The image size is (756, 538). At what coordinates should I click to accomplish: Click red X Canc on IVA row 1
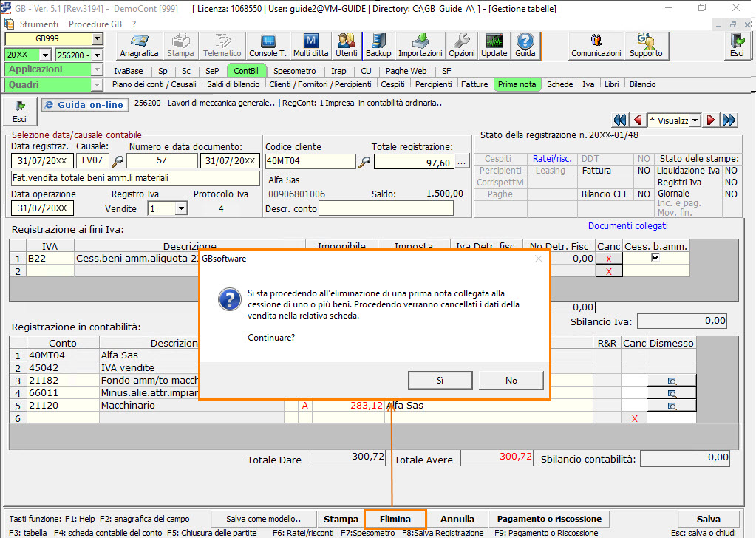tap(608, 259)
